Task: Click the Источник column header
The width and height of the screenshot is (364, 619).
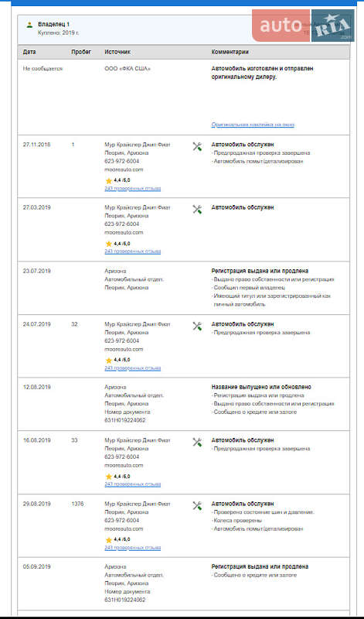Action: coord(117,52)
